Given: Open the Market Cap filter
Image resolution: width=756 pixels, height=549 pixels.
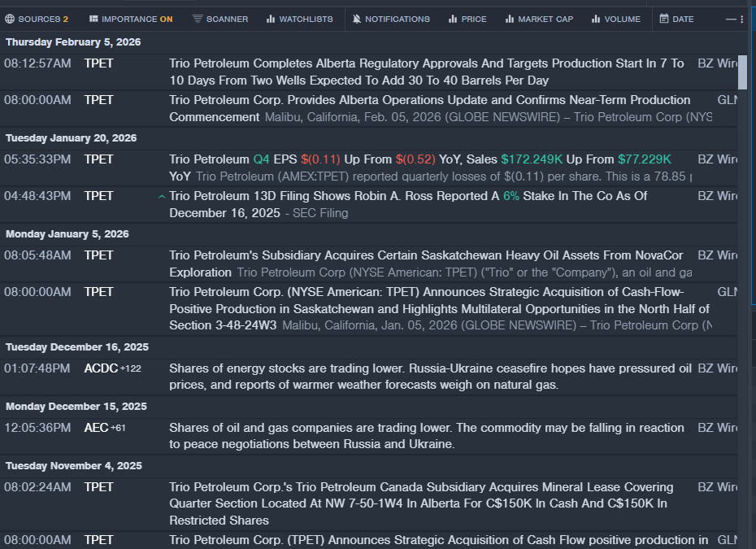Looking at the screenshot, I should (539, 19).
